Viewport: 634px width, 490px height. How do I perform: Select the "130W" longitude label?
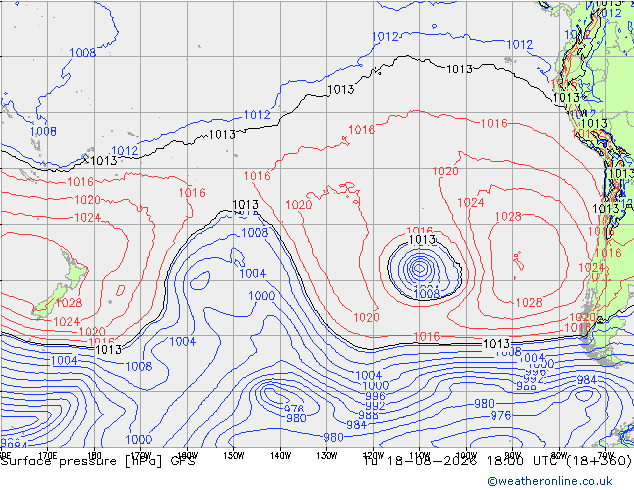[327, 456]
